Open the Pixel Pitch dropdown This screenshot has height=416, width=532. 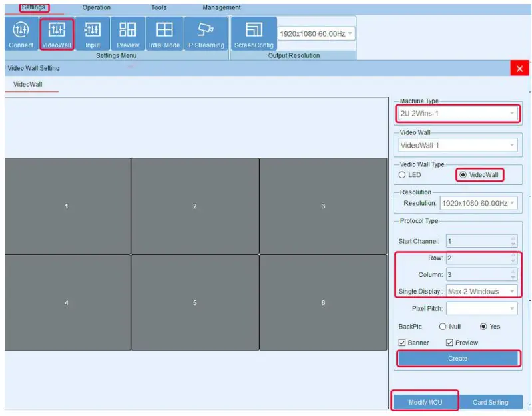pyautogui.click(x=482, y=309)
